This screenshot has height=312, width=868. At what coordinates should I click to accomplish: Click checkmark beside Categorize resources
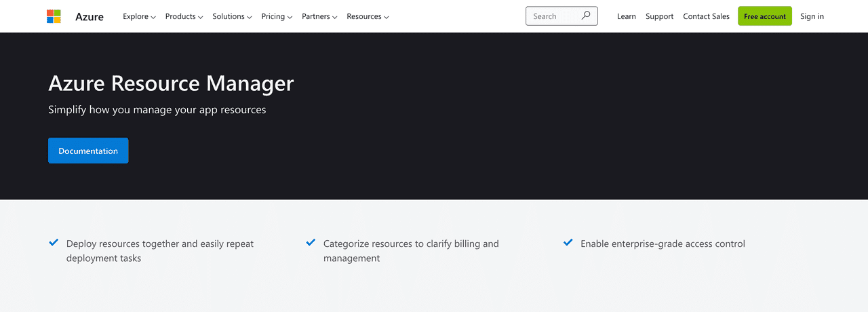click(x=311, y=242)
